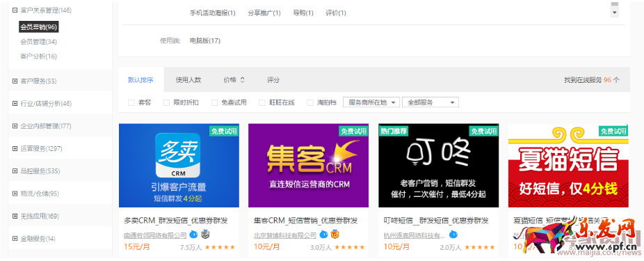Check the 旺旺在线 filter box
The width and height of the screenshot is (644, 261).
[262, 103]
